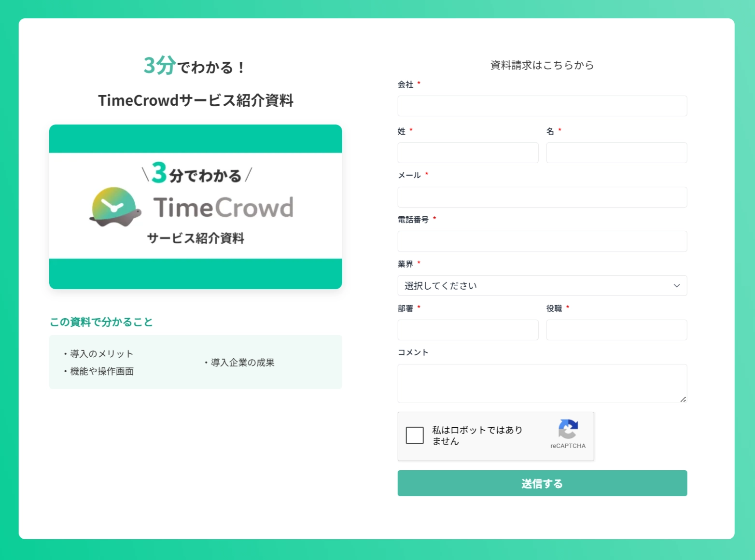Click the 役職 job title field
The width and height of the screenshot is (755, 560).
coord(616,330)
